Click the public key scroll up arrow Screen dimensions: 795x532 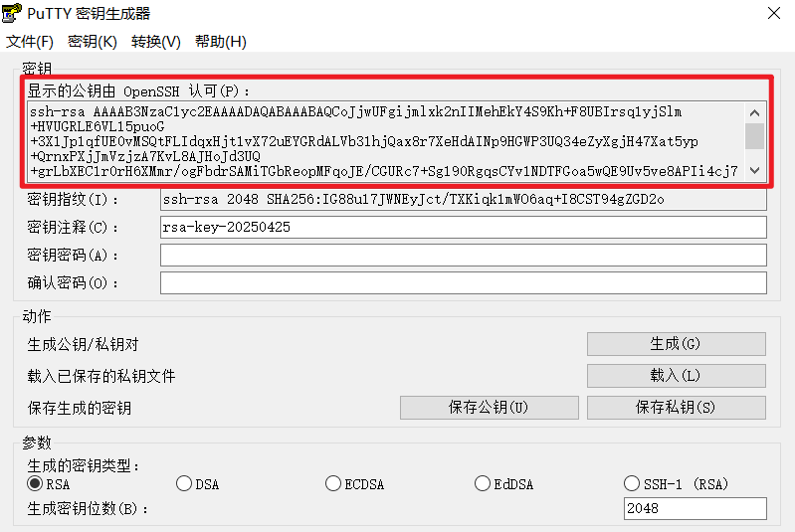pos(754,113)
